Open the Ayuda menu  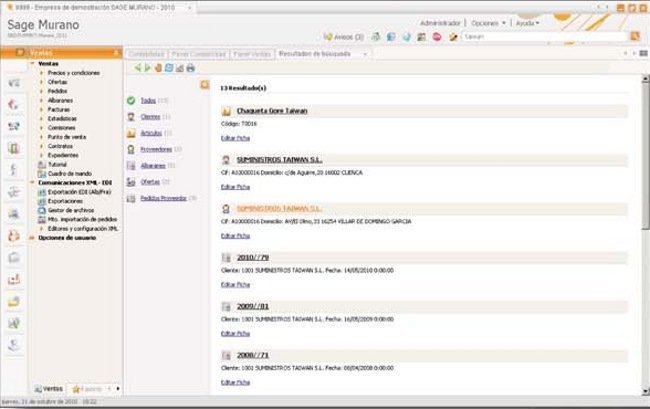click(528, 21)
